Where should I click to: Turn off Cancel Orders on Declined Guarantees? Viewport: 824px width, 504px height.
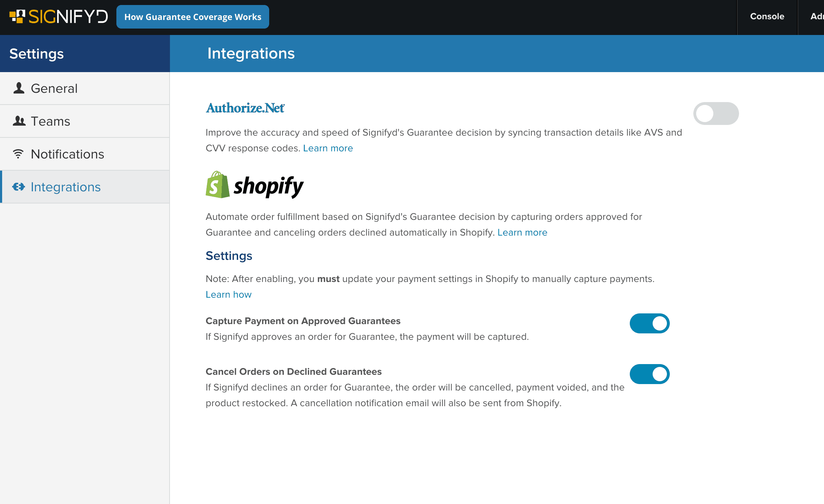tap(649, 374)
